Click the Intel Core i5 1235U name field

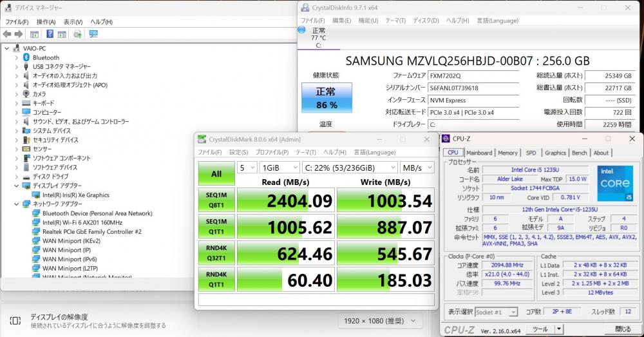pos(535,169)
